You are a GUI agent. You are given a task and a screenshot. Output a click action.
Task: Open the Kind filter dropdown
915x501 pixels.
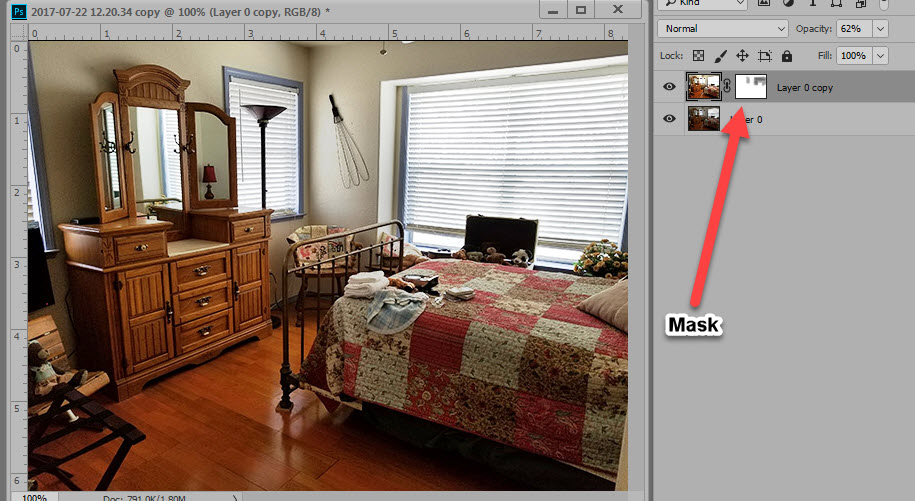(x=703, y=3)
